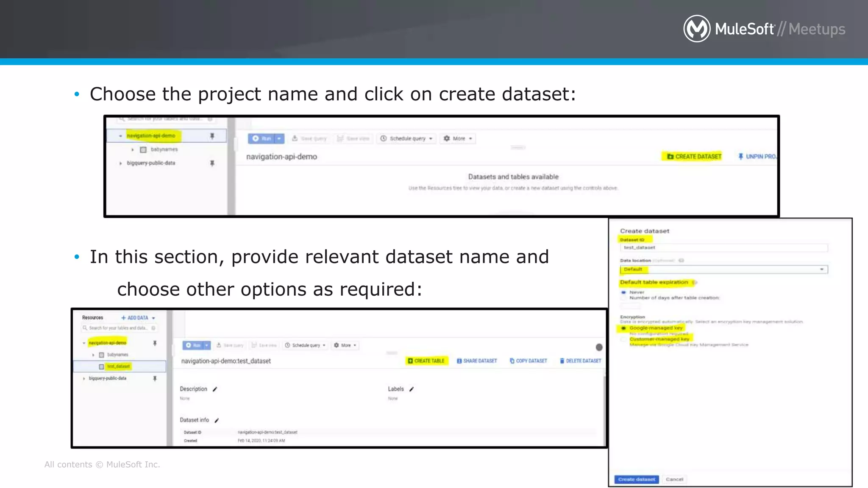
Task: Click SHARE DATASET button
Action: pos(477,361)
